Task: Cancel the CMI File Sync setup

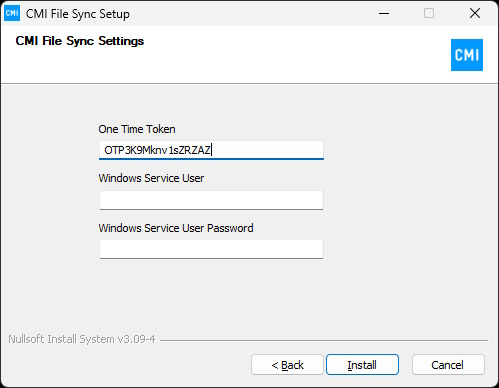Action: point(448,365)
